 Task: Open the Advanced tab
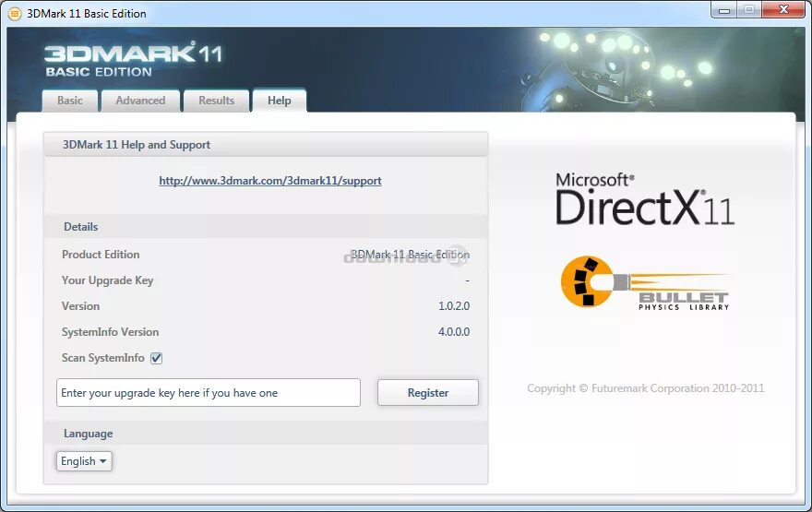coord(140,101)
